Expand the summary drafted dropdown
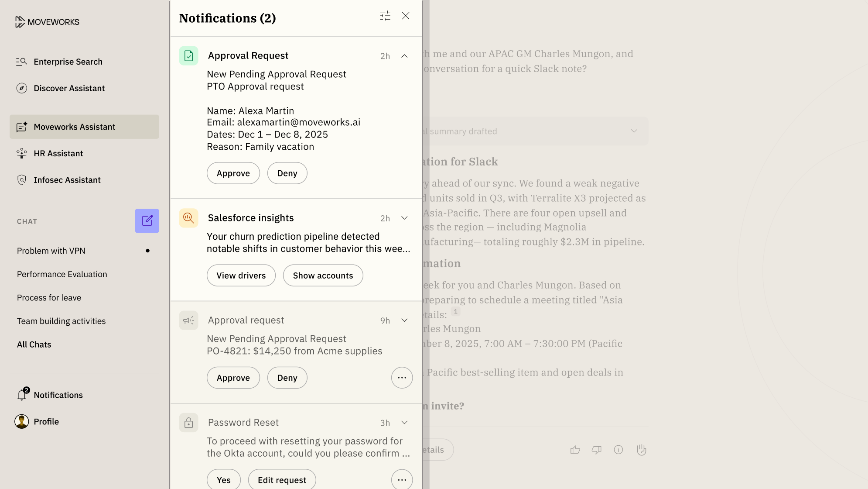This screenshot has width=868, height=489. [634, 131]
